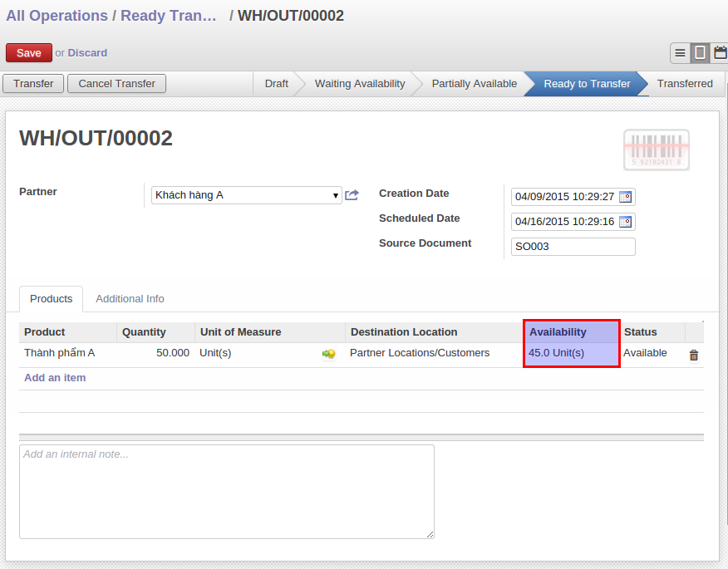The width and height of the screenshot is (728, 569).
Task: Switch to list view icon
Action: pyautogui.click(x=680, y=53)
